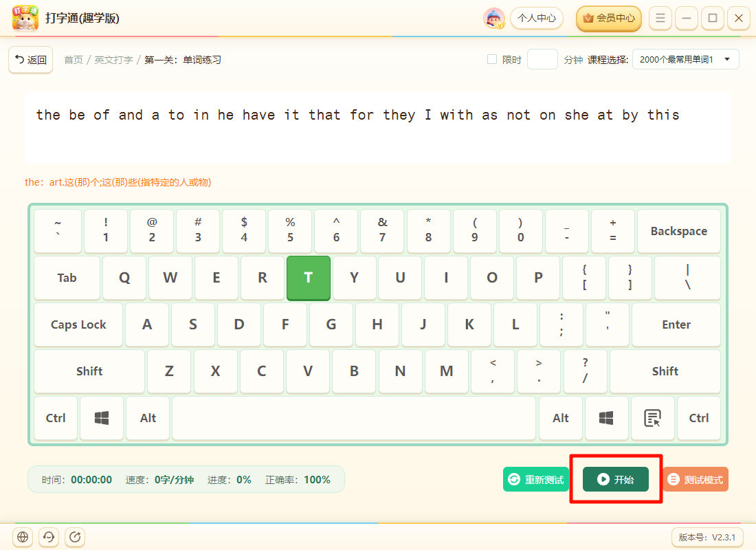The width and height of the screenshot is (756, 550).
Task: Click the left Windows logo key
Action: pyautogui.click(x=102, y=418)
